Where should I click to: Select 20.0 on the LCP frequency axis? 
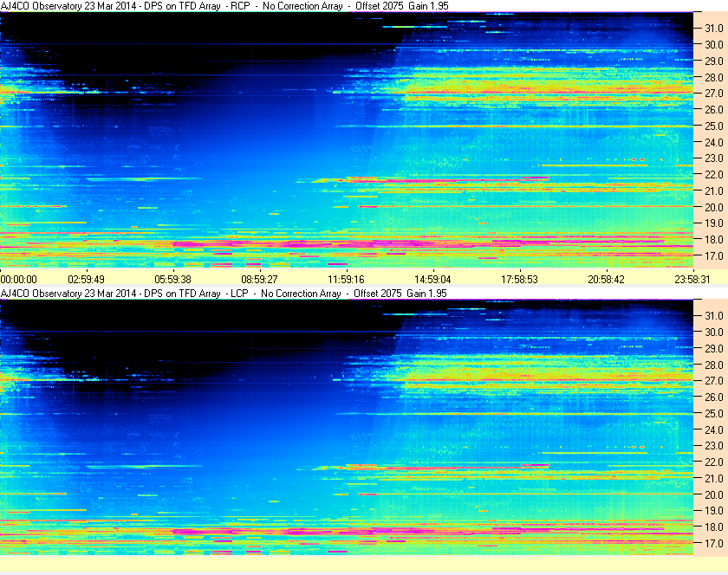[714, 494]
